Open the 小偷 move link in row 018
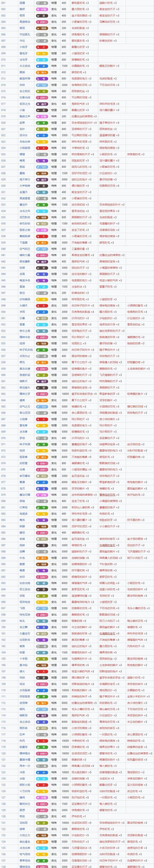The image size is (154, 868). [22, 110]
